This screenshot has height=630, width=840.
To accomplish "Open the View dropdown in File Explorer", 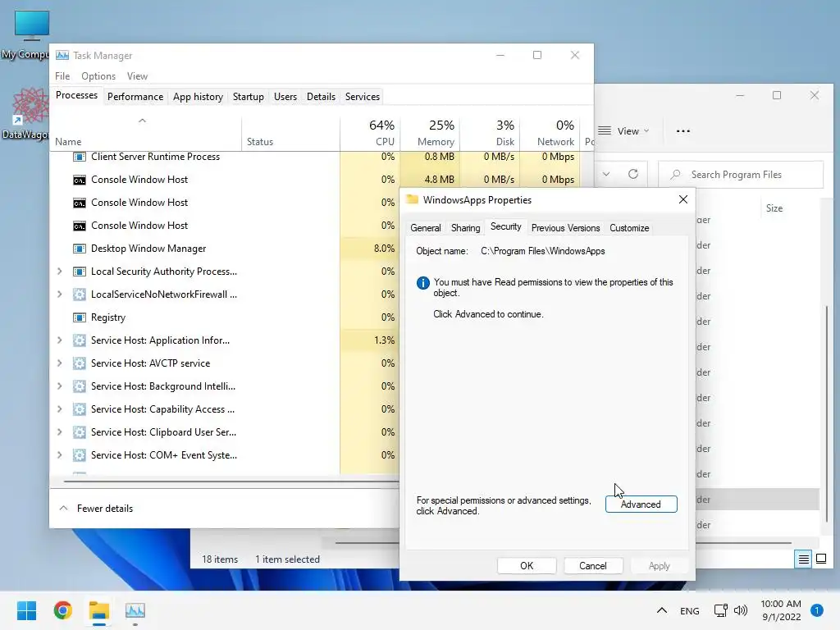I will click(623, 131).
